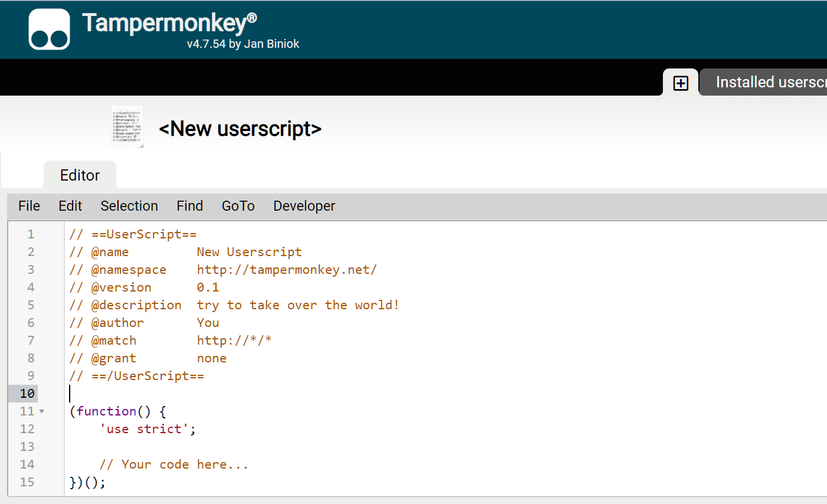The height and width of the screenshot is (504, 827).
Task: Select the Editor tab
Action: (x=80, y=175)
